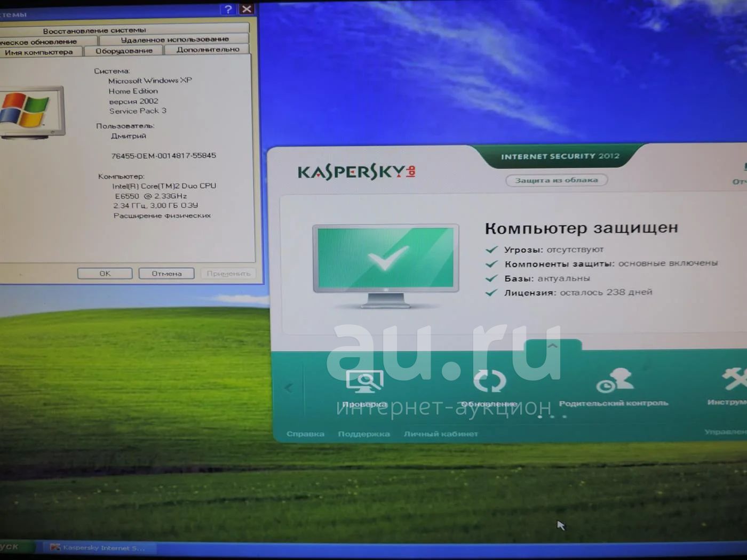
Task: Open the Поддержка link
Action: [x=364, y=434]
